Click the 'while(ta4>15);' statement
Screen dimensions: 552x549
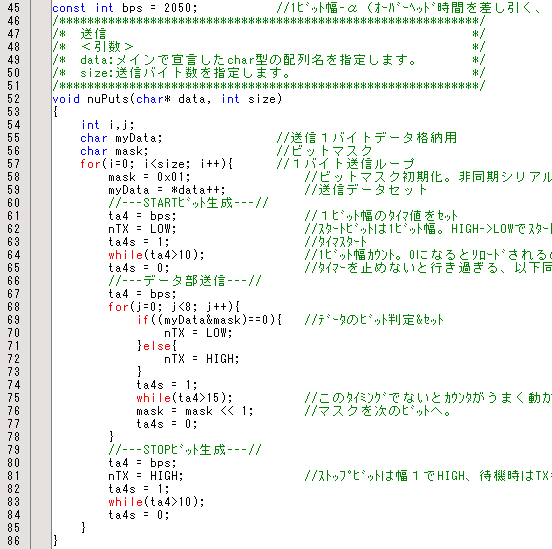pos(184,398)
